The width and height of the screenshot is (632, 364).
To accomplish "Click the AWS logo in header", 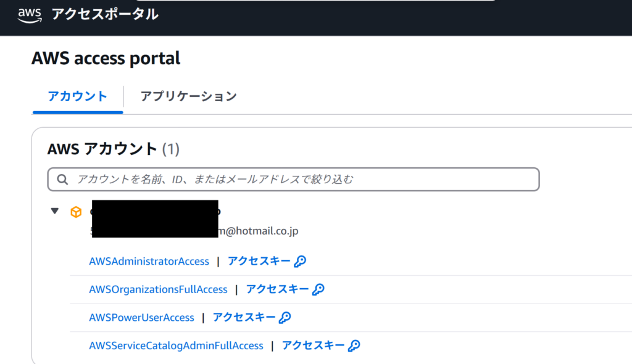I will click(x=30, y=15).
